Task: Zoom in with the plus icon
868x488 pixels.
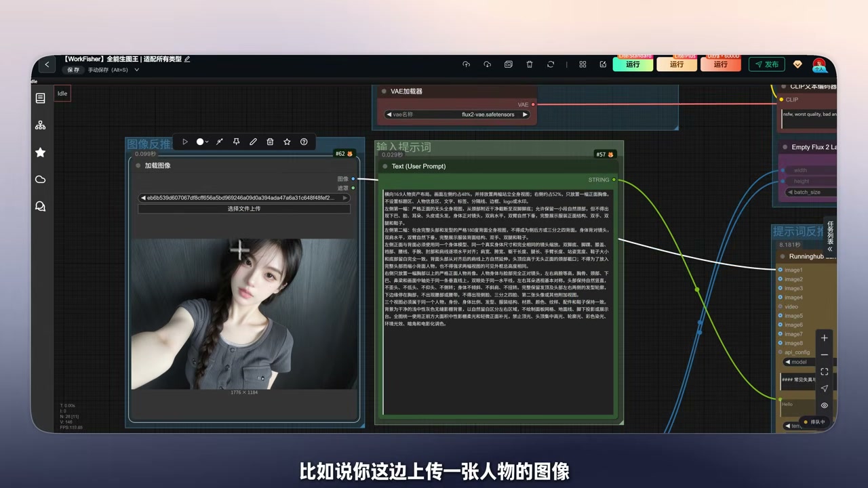Action: pos(824,338)
